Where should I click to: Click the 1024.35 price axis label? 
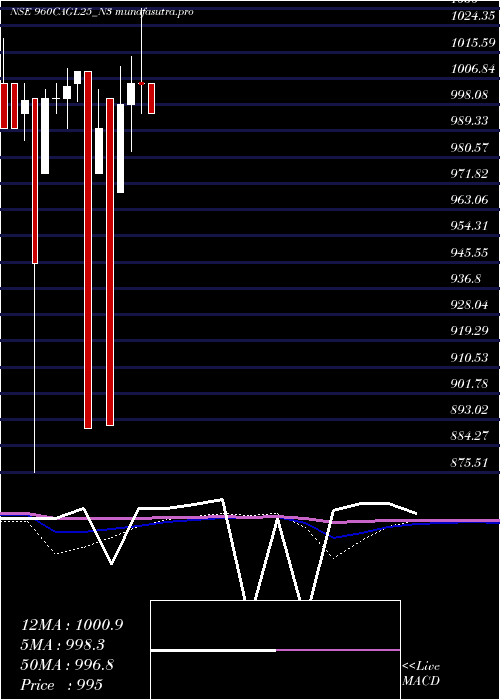(473, 17)
